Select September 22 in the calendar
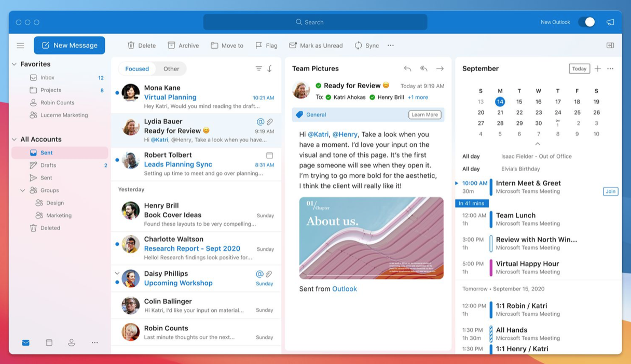Screen dimensions: 631x364 tap(519, 113)
